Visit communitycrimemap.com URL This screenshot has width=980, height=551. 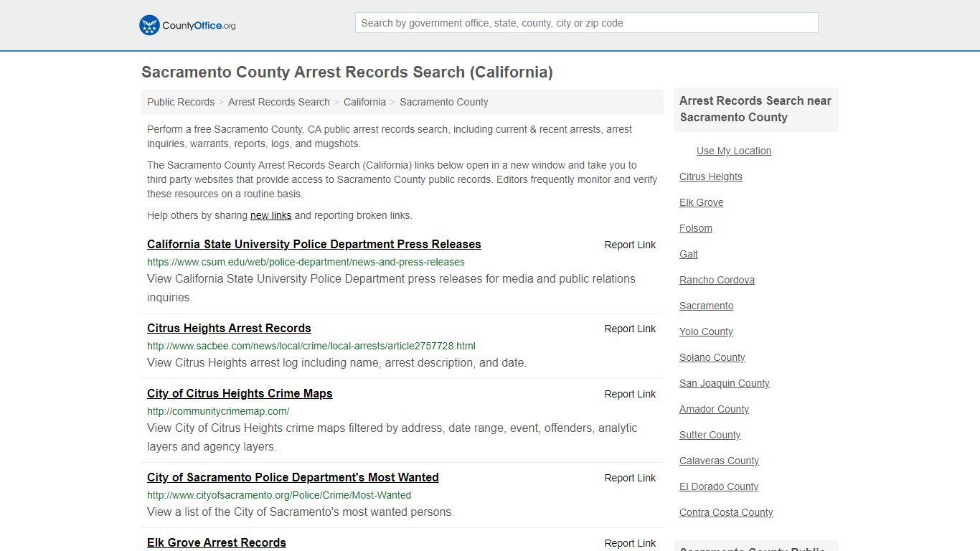218,411
